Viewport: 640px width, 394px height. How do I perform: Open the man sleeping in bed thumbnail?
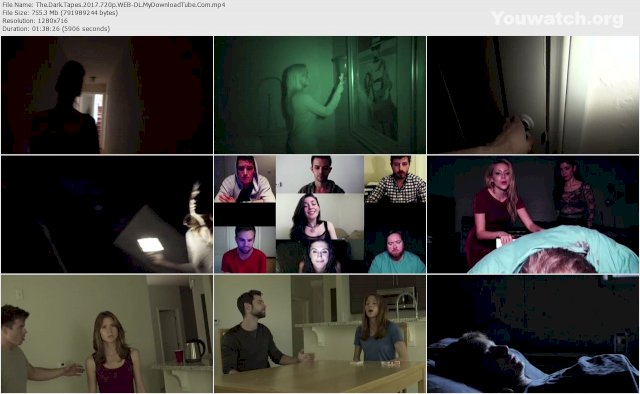(533, 334)
